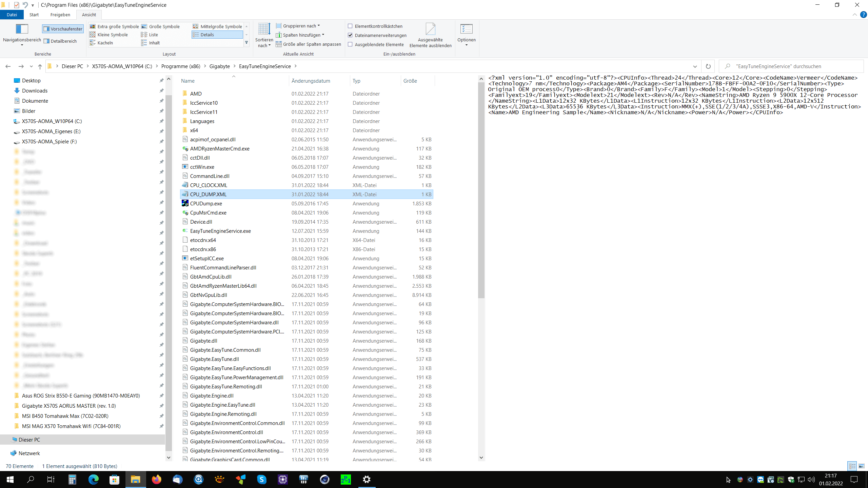Switch to details view in status bar

[852, 466]
